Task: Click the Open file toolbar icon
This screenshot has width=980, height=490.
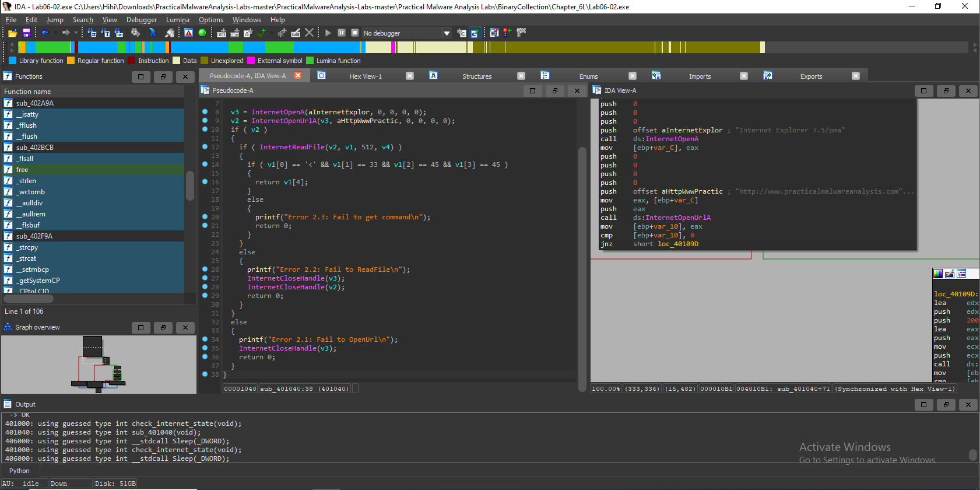Action: [x=12, y=33]
